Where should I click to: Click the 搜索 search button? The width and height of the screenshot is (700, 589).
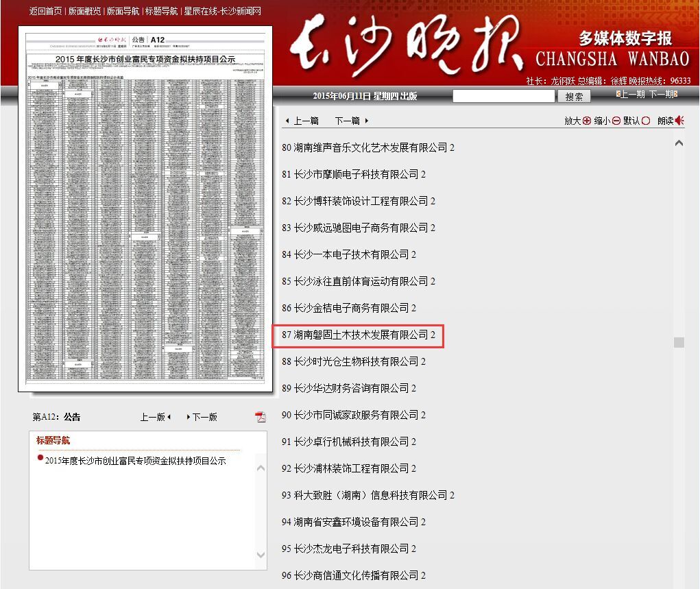tap(574, 97)
